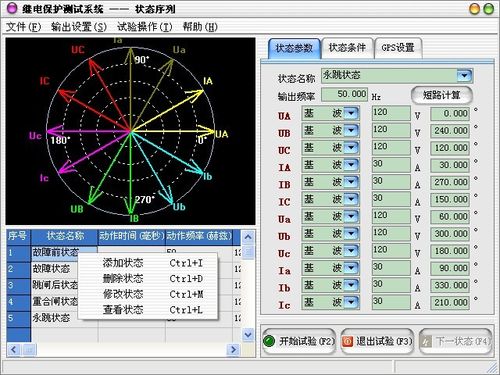
Task: Open the IA waveform type dropdown
Action: pos(351,165)
